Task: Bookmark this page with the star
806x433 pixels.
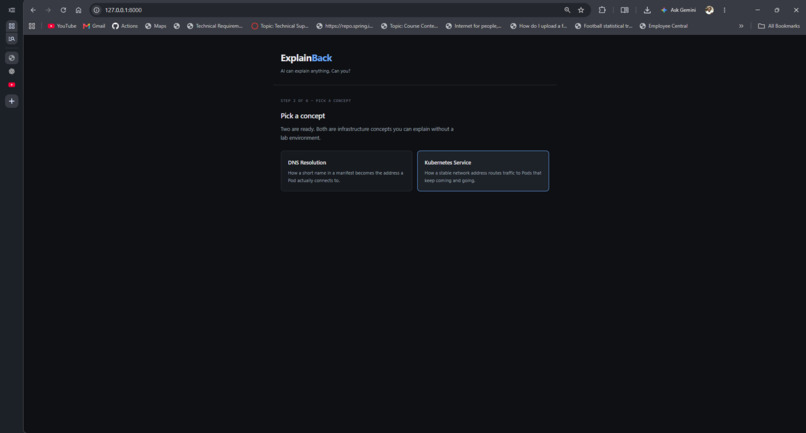Action: [581, 10]
